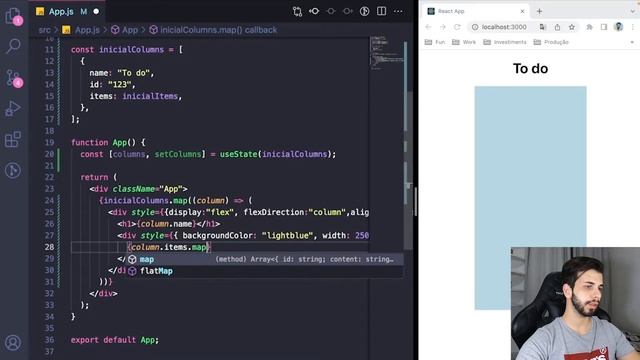This screenshot has width=640, height=360.
Task: Open the Work bookmarks folder
Action: click(464, 42)
